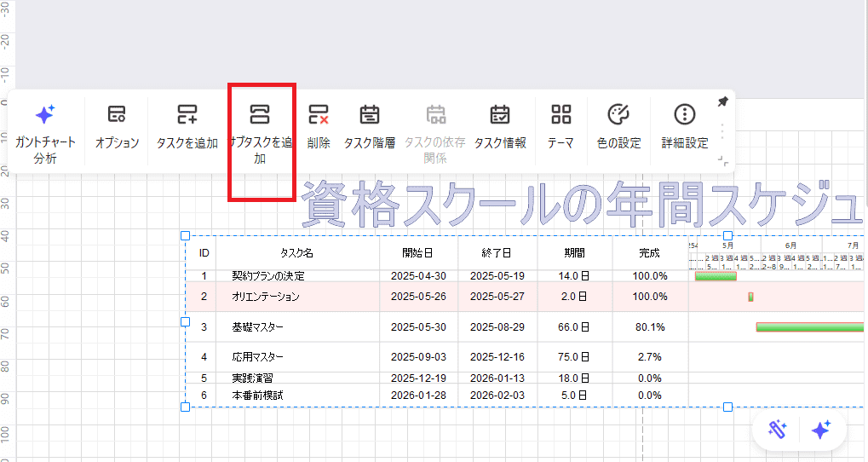Click the タスクを追加 icon

click(x=187, y=115)
